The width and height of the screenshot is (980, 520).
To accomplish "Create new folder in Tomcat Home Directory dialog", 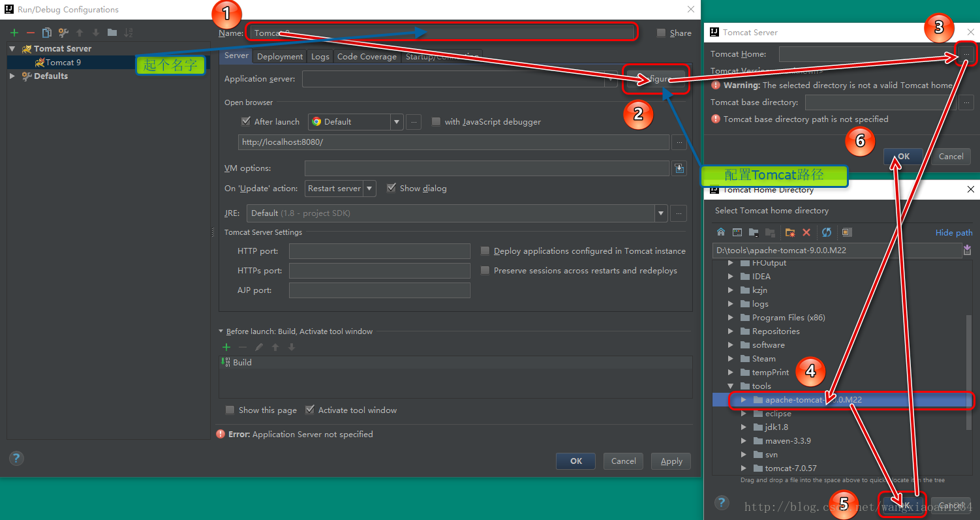I will (790, 232).
